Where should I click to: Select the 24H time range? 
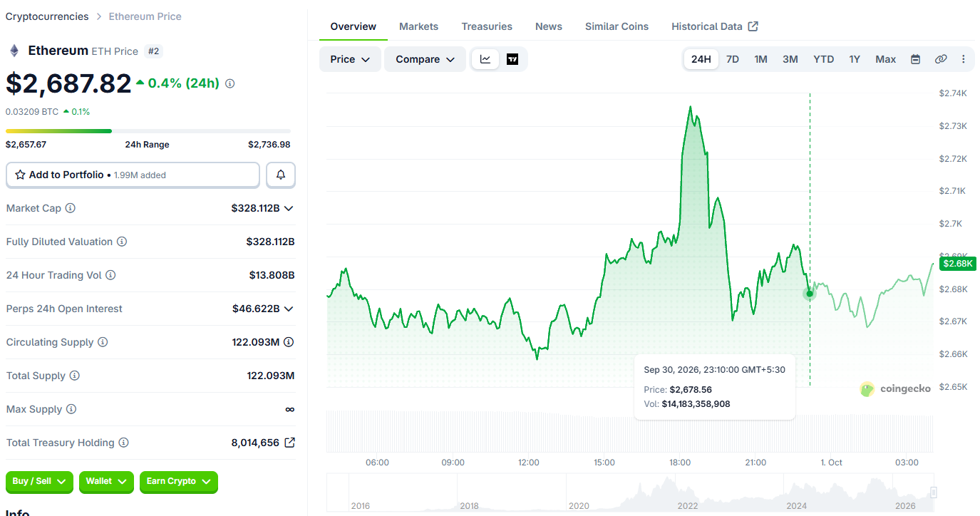tap(701, 59)
